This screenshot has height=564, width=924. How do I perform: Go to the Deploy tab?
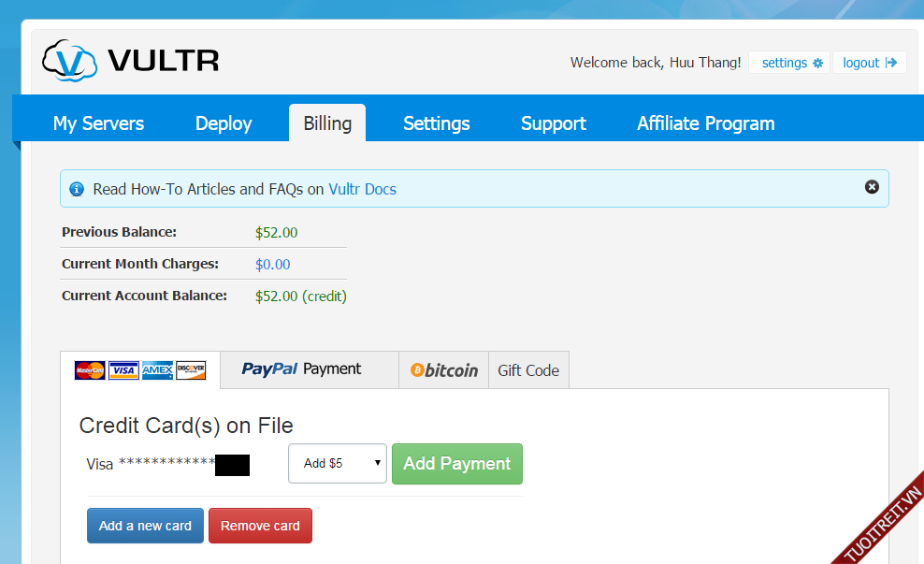pos(224,123)
